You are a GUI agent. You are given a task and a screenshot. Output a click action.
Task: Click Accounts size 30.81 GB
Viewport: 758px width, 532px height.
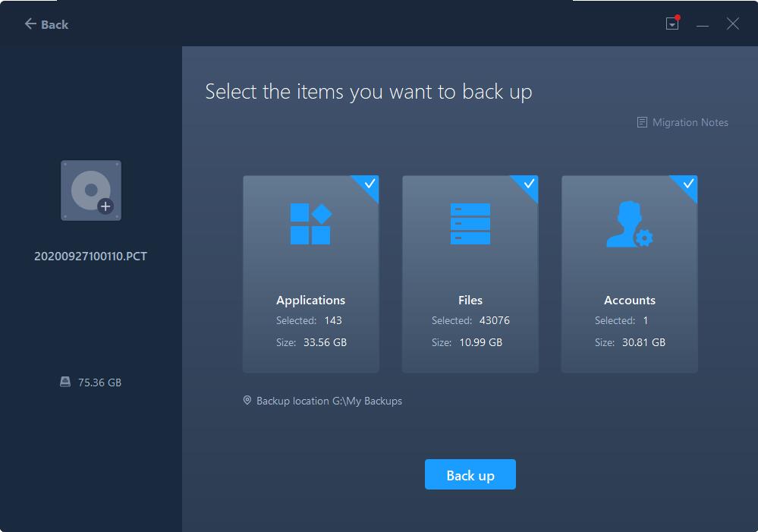(643, 342)
